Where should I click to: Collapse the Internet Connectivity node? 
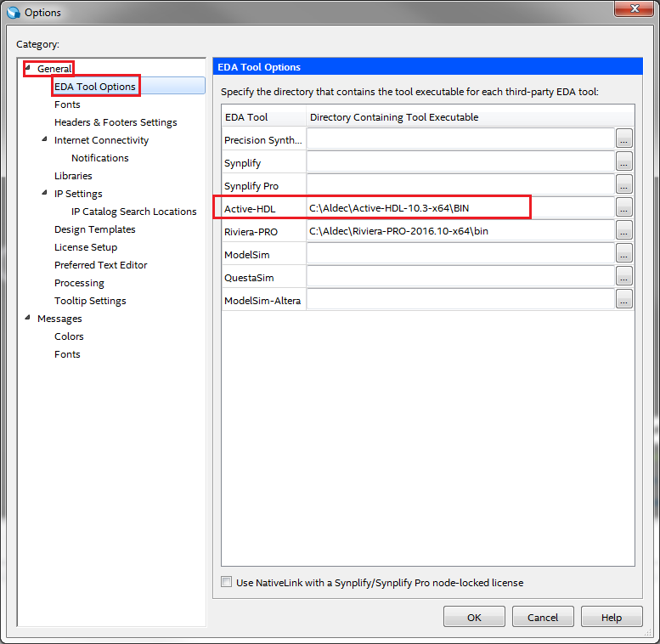coord(45,138)
